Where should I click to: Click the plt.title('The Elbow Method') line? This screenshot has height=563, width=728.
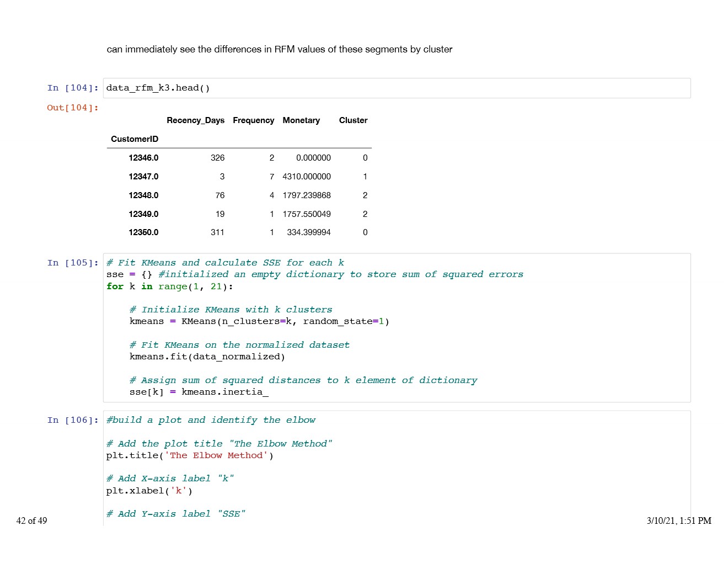[x=189, y=455]
